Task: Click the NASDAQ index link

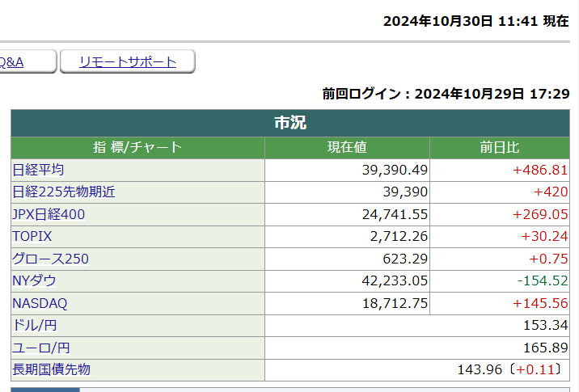Action: point(40,303)
